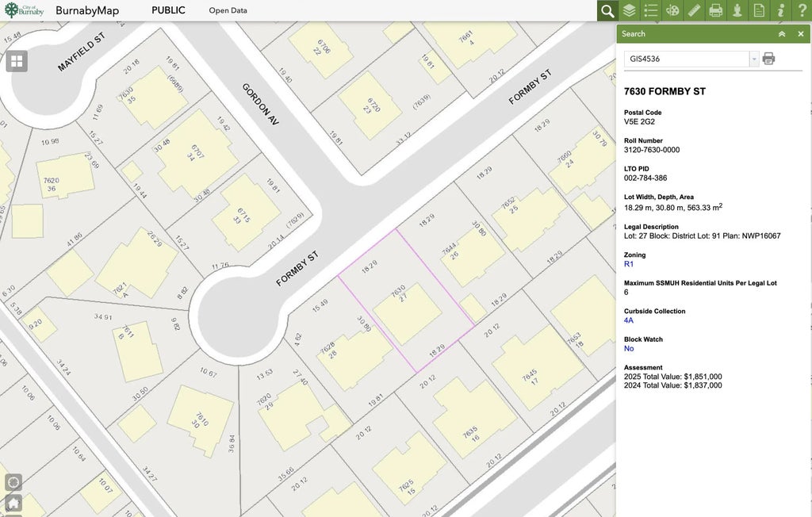Open the Help question mark tool
The height and width of the screenshot is (517, 812).
[x=802, y=10]
